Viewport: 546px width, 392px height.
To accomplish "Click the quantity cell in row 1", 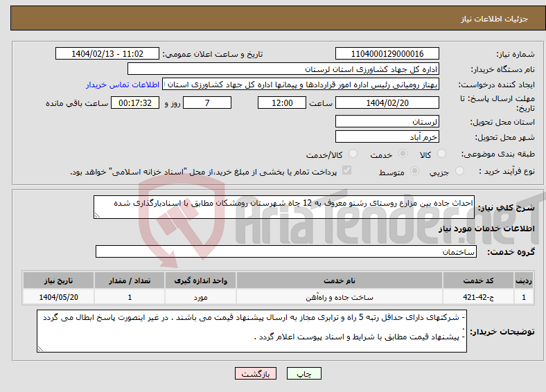I will coord(130,297).
